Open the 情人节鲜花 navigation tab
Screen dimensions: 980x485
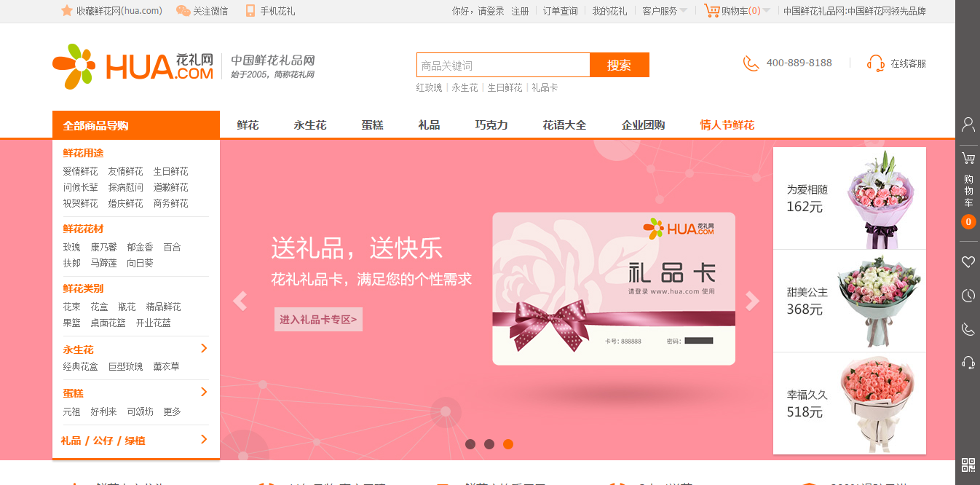click(x=727, y=125)
